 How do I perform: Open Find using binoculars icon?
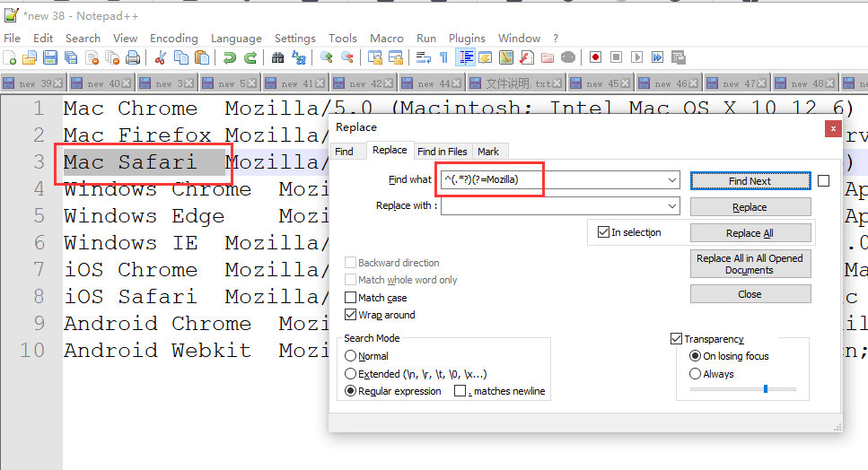tap(278, 57)
